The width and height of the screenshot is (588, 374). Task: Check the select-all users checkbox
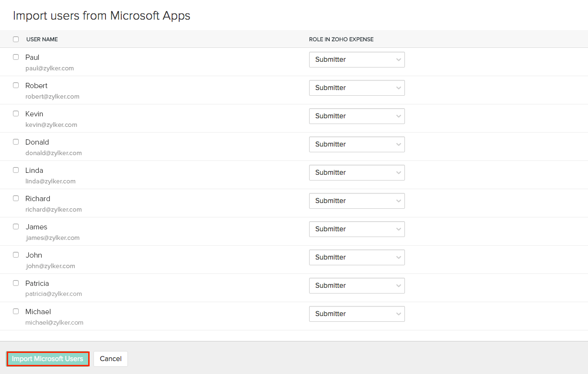16,39
